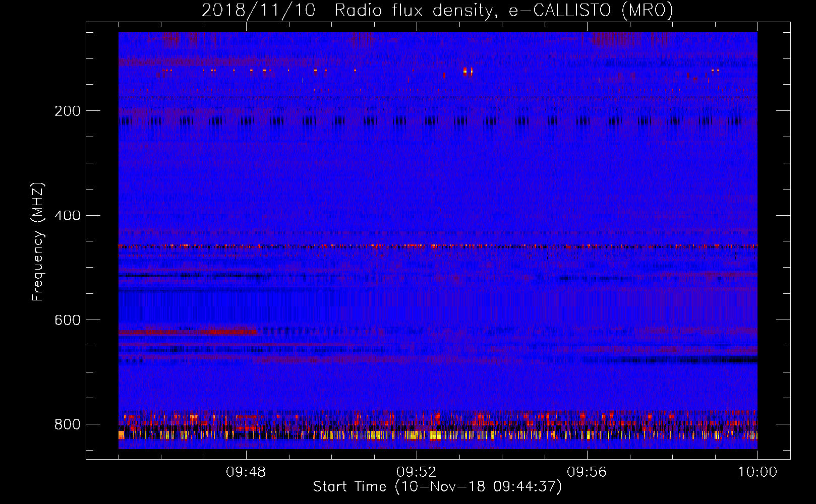The height and width of the screenshot is (504, 816).
Task: Click the 200 frequency tick label
Action: coord(68,111)
